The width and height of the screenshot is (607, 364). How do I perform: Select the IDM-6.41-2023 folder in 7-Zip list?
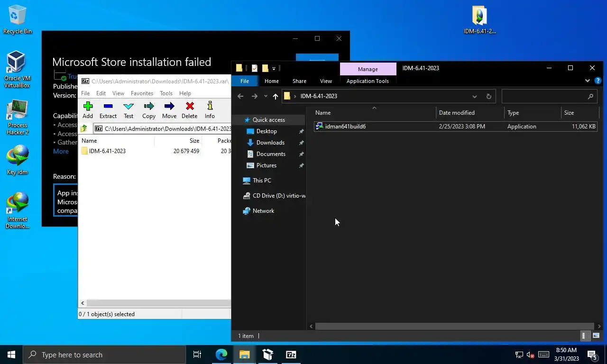tap(103, 151)
